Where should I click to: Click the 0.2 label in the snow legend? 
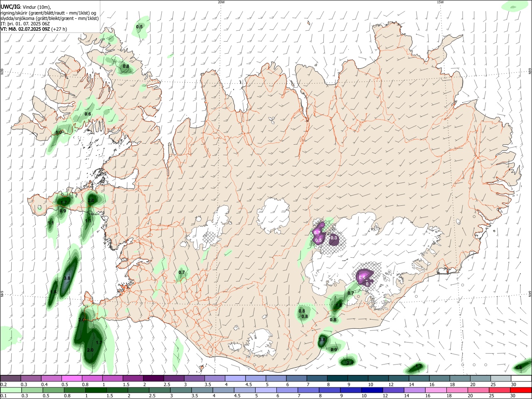click(x=3, y=384)
